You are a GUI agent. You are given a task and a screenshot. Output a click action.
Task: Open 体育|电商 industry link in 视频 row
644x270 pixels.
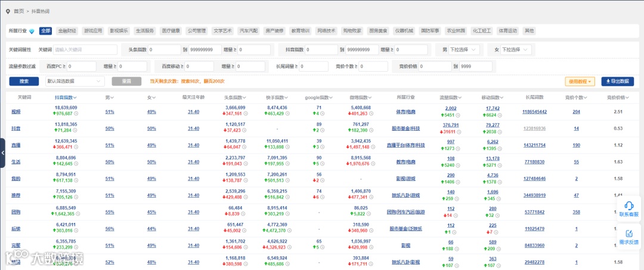pyautogui.click(x=406, y=112)
